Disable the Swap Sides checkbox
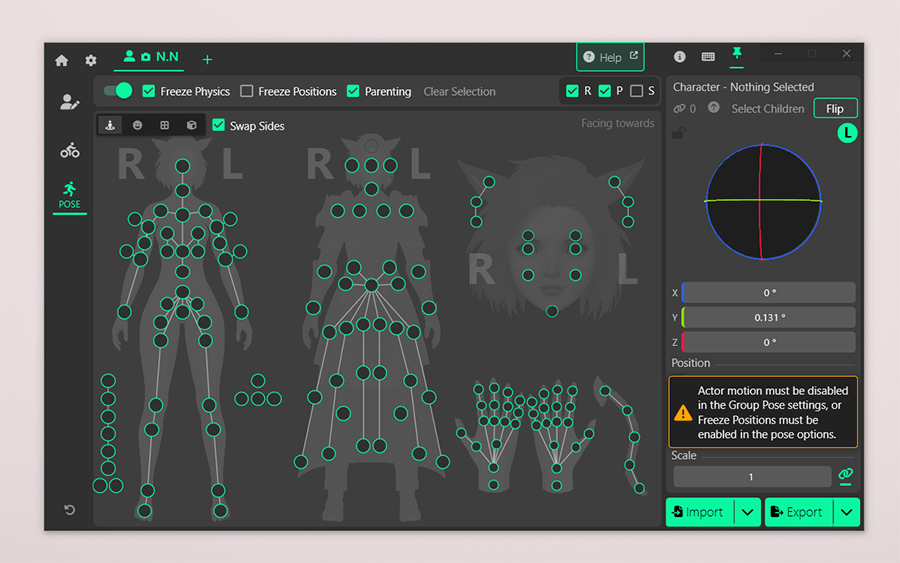 point(219,126)
